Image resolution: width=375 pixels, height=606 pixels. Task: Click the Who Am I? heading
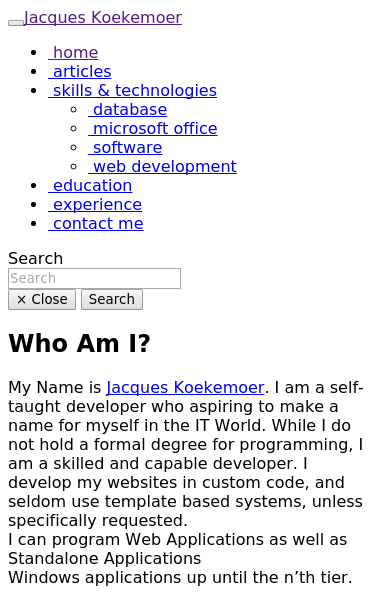coord(79,343)
